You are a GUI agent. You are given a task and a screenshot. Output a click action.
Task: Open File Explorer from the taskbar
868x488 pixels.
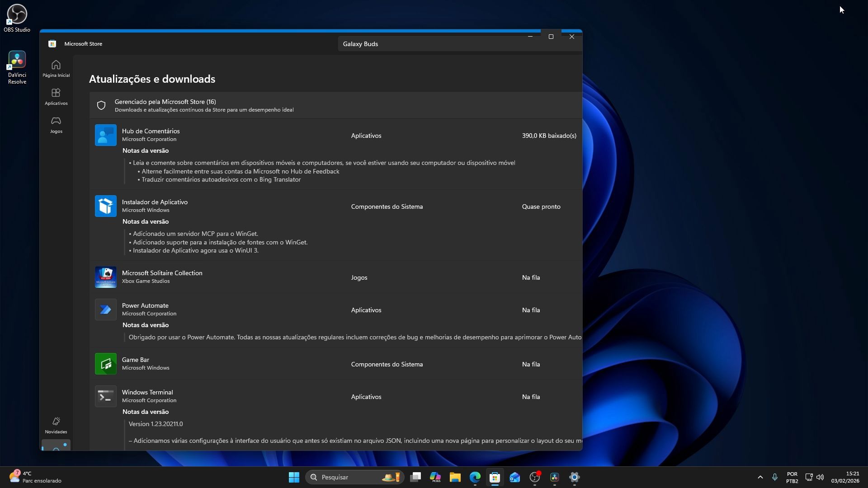[455, 477]
